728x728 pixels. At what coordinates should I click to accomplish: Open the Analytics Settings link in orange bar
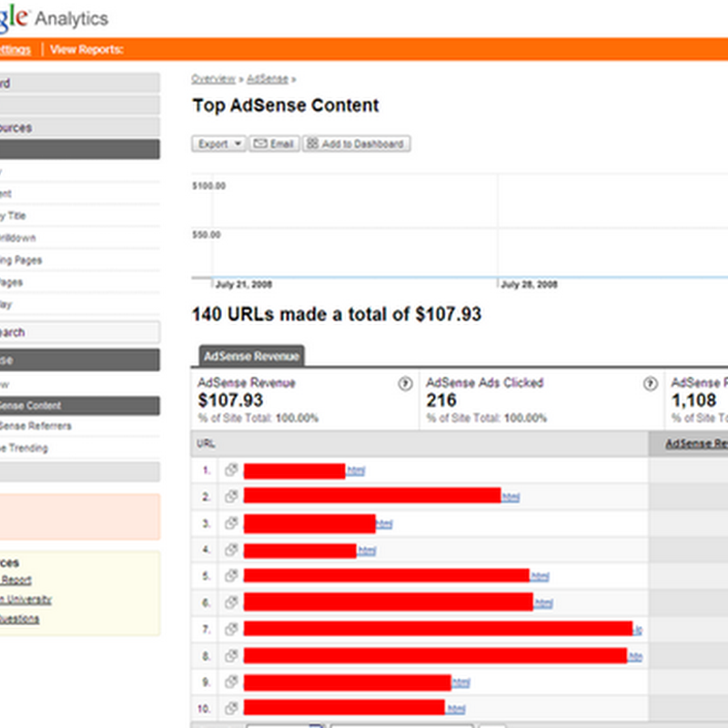(15, 50)
